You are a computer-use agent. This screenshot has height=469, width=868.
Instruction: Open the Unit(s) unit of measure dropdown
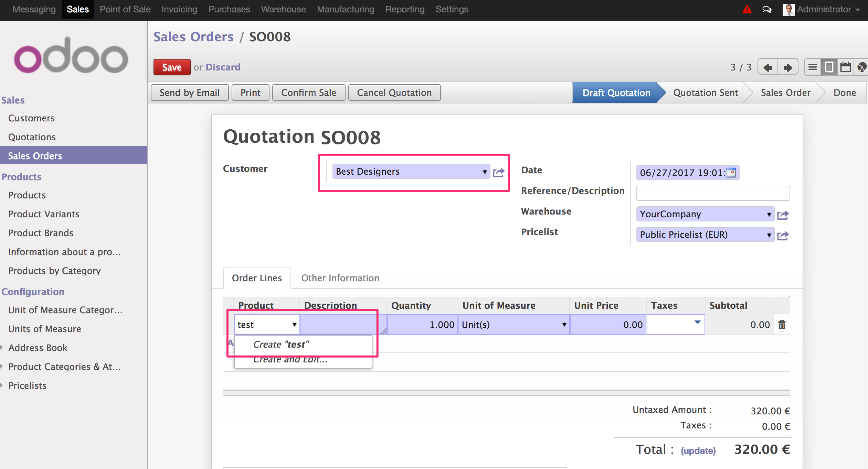pos(564,325)
